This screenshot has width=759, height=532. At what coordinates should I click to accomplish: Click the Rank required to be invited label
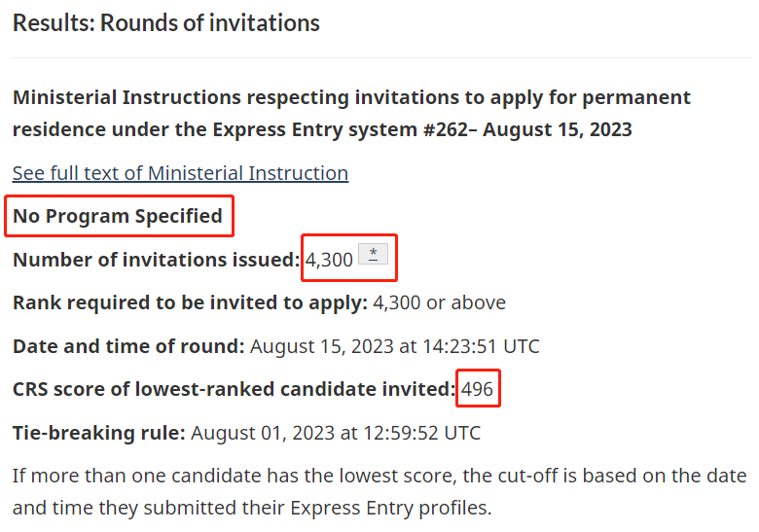pos(190,302)
